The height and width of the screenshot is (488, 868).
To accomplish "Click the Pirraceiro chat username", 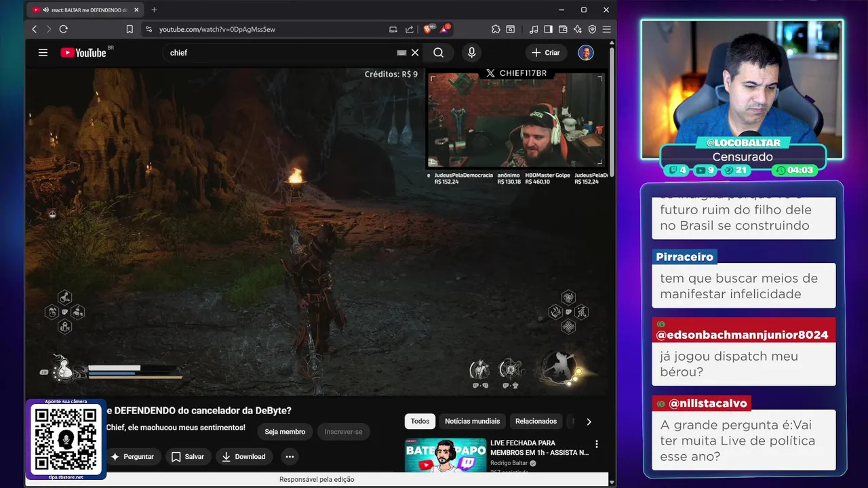I will (x=685, y=257).
